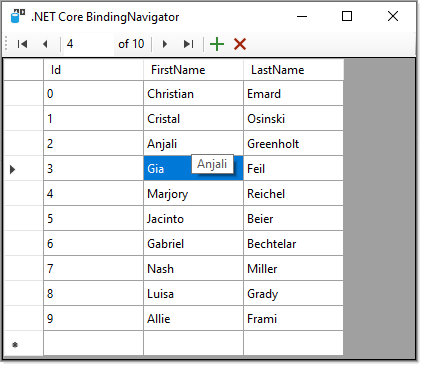423x367 pixels.
Task: Maximize the BindingNavigator window
Action: pos(347,16)
